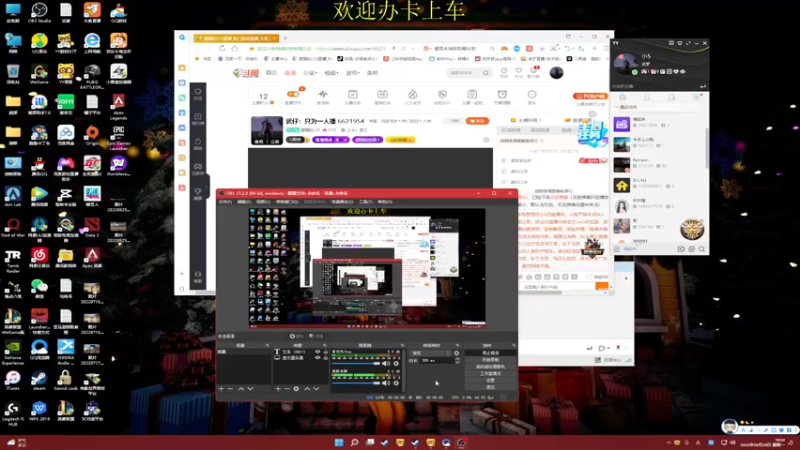Remove the selected scene in OBS
800x450 pixels.
coord(231,389)
